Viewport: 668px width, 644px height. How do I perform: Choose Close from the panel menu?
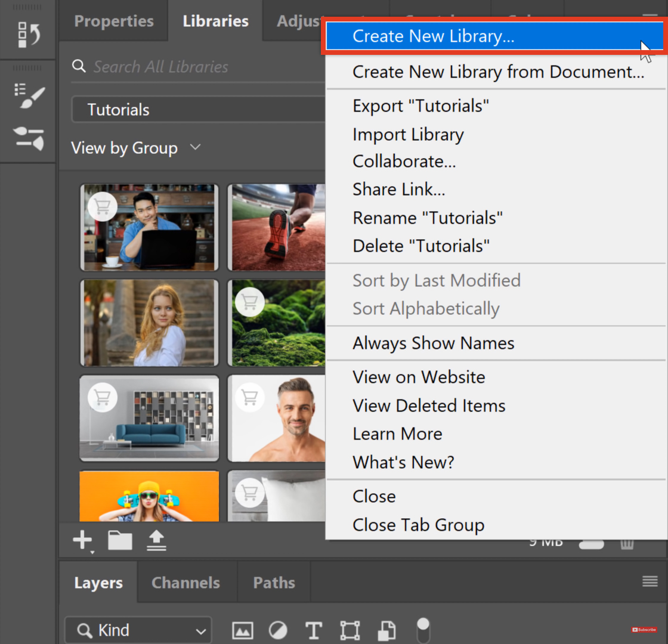point(497,497)
